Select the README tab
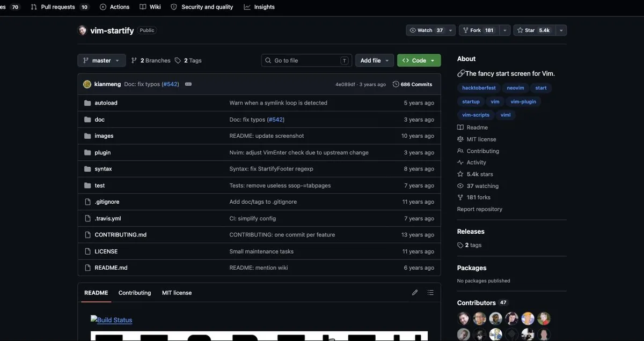Image resolution: width=644 pixels, height=341 pixels. point(96,293)
